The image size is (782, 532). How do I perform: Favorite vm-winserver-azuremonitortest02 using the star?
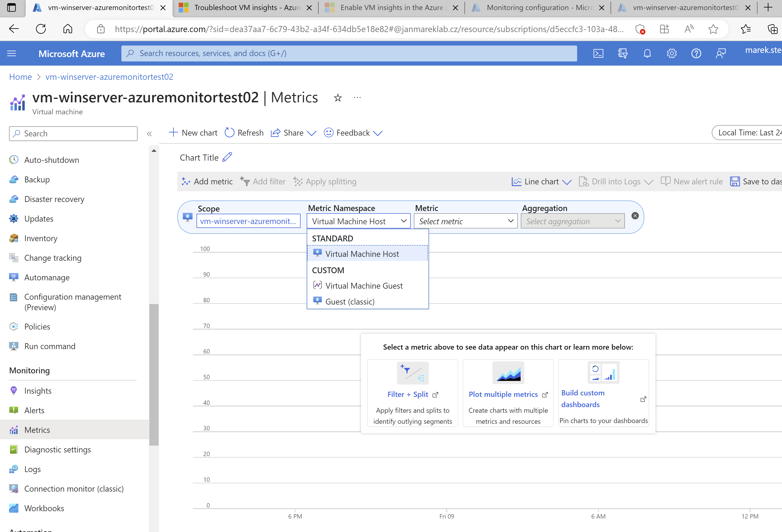point(338,98)
